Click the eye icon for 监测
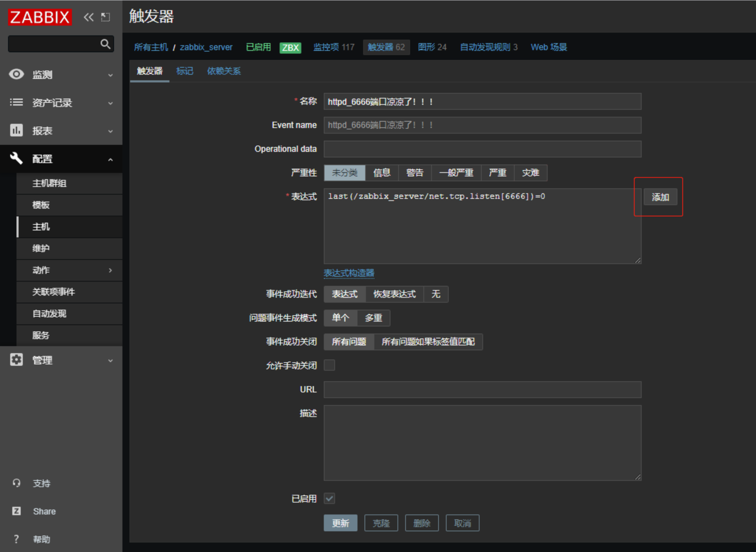The height and width of the screenshot is (552, 756). click(16, 74)
